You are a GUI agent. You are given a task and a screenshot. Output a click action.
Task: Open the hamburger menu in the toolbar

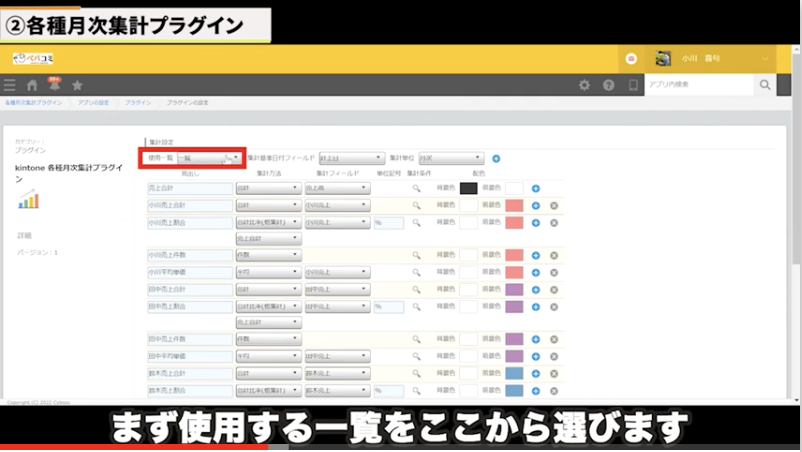pyautogui.click(x=10, y=86)
